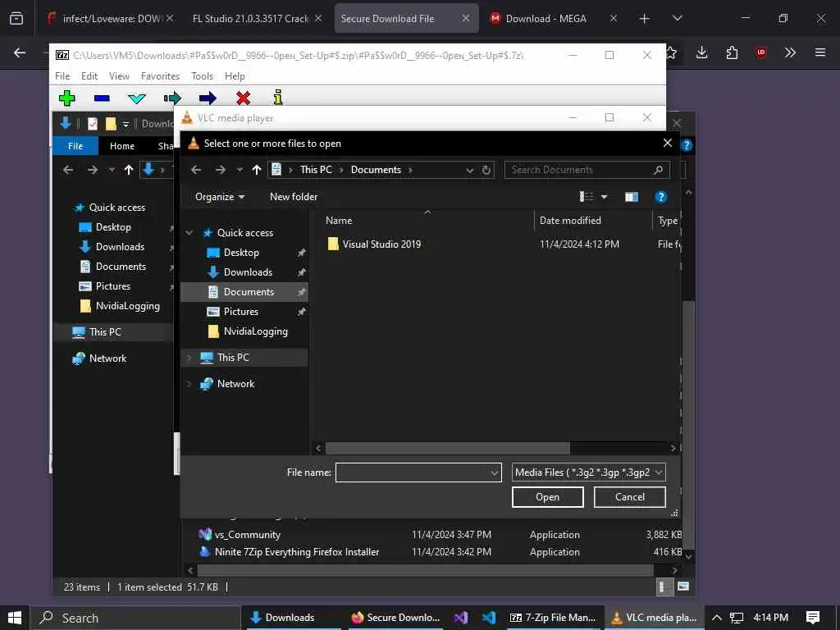
Task: Open the File name dropdown arrow
Action: tap(495, 472)
